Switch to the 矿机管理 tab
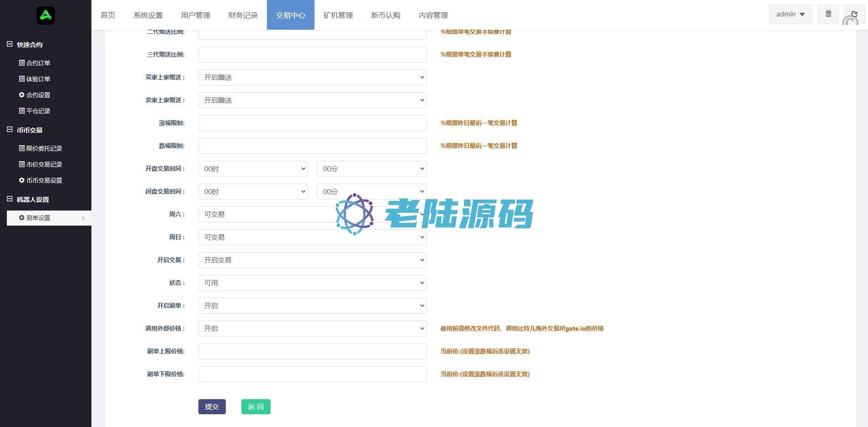Screen dimensions: 868x427 point(338,15)
